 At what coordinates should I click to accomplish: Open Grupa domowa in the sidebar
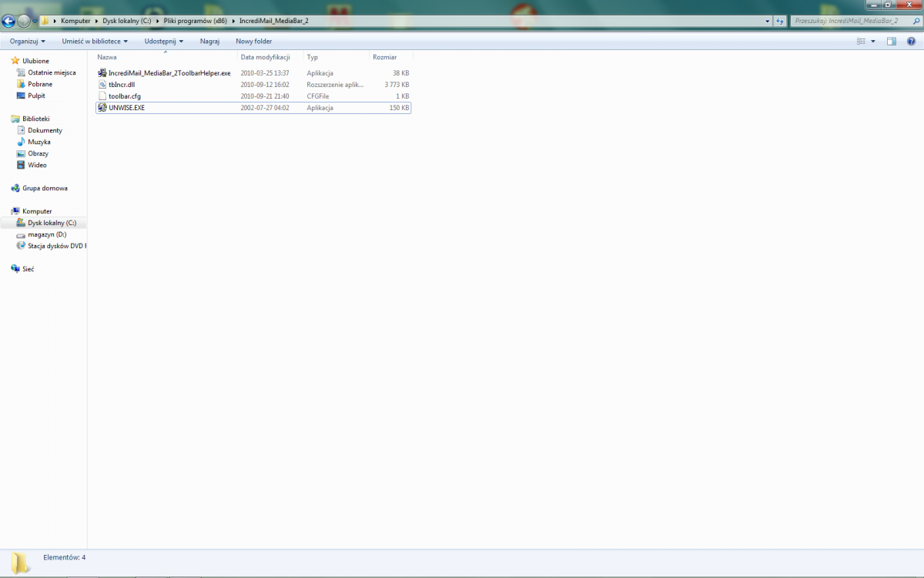tap(45, 188)
